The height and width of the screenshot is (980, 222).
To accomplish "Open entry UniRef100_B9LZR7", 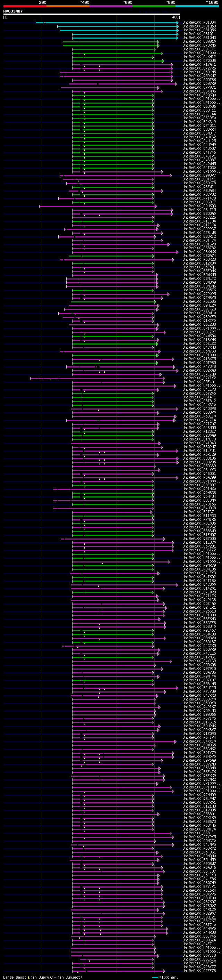I will point(199,332).
